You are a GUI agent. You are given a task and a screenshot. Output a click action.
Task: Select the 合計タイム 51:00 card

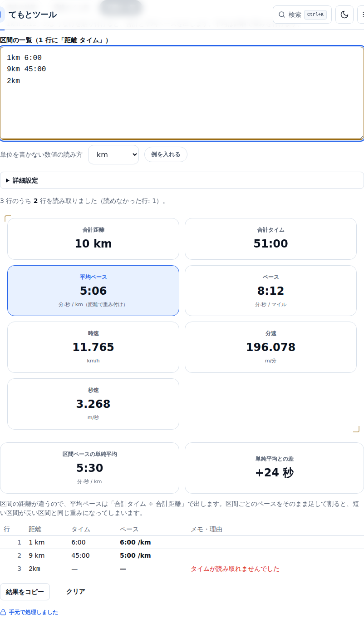coord(271,239)
